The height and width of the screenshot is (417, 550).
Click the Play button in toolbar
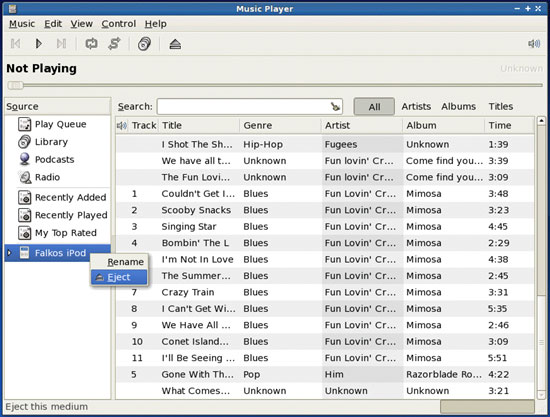tap(39, 44)
